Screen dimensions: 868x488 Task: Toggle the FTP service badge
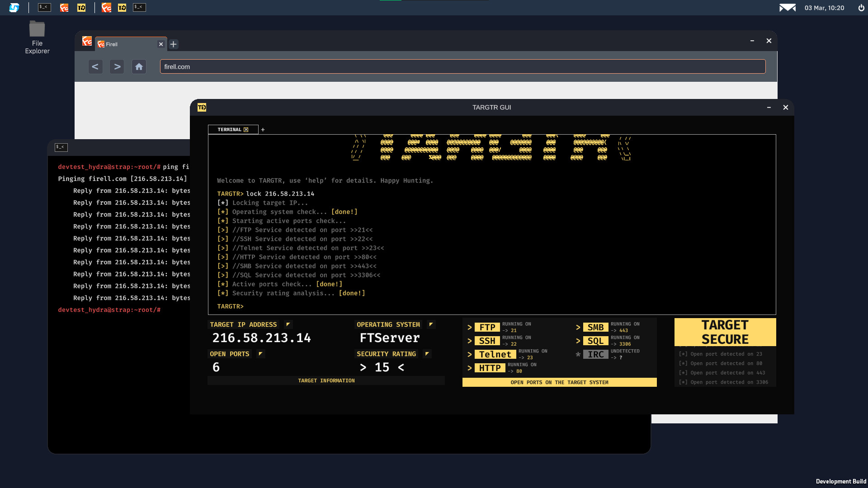[x=487, y=327]
